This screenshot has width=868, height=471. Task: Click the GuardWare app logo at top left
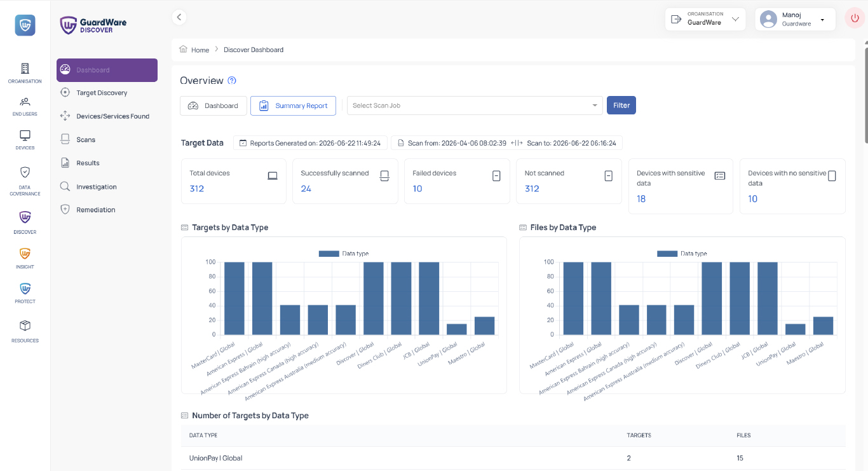point(25,25)
